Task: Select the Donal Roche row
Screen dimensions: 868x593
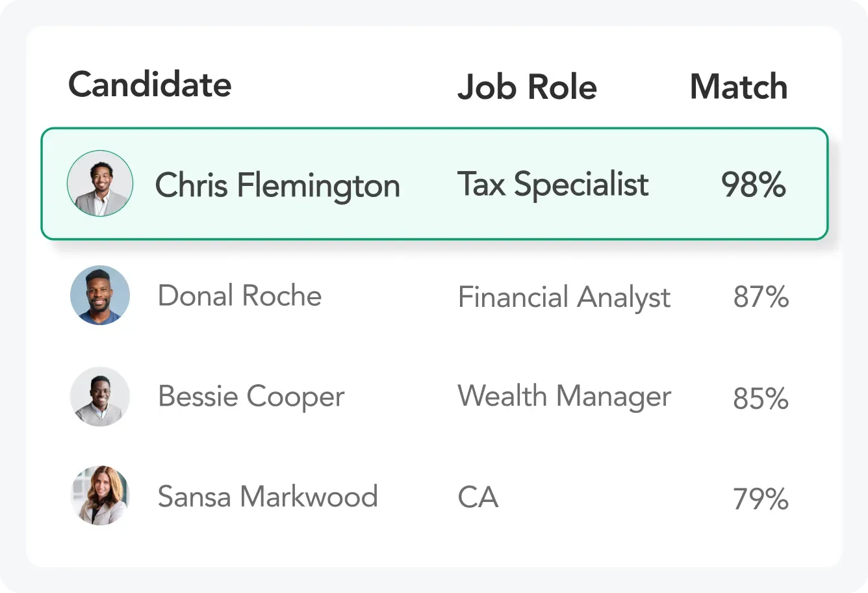Action: [x=434, y=295]
